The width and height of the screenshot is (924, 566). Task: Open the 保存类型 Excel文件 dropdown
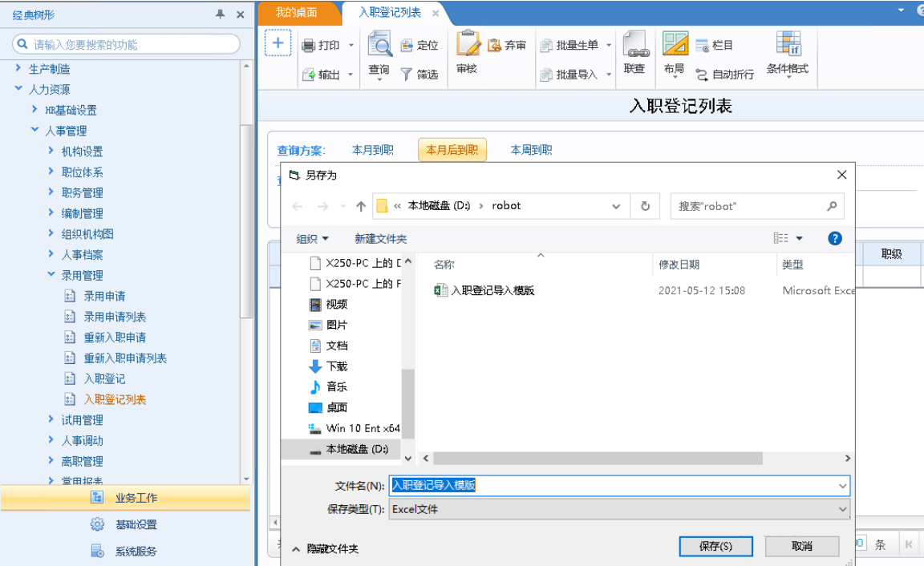point(619,509)
